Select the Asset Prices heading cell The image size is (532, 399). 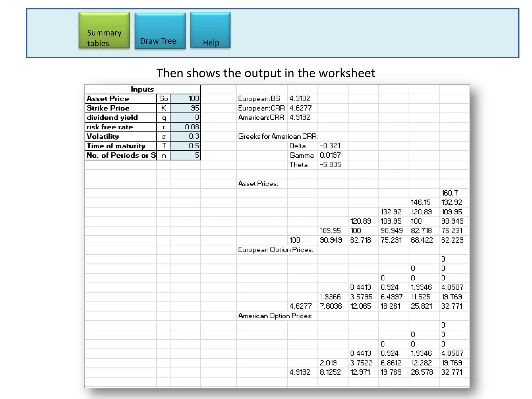pos(258,184)
